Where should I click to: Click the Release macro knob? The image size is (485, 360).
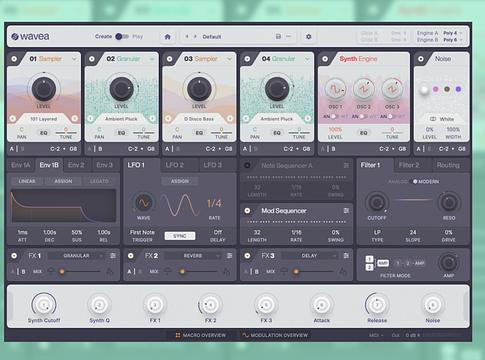pyautogui.click(x=377, y=305)
